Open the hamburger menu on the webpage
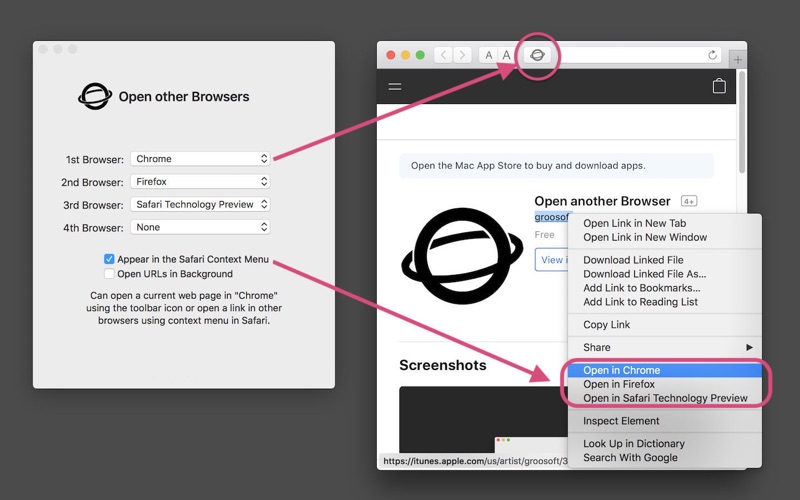800x500 pixels. pos(395,86)
